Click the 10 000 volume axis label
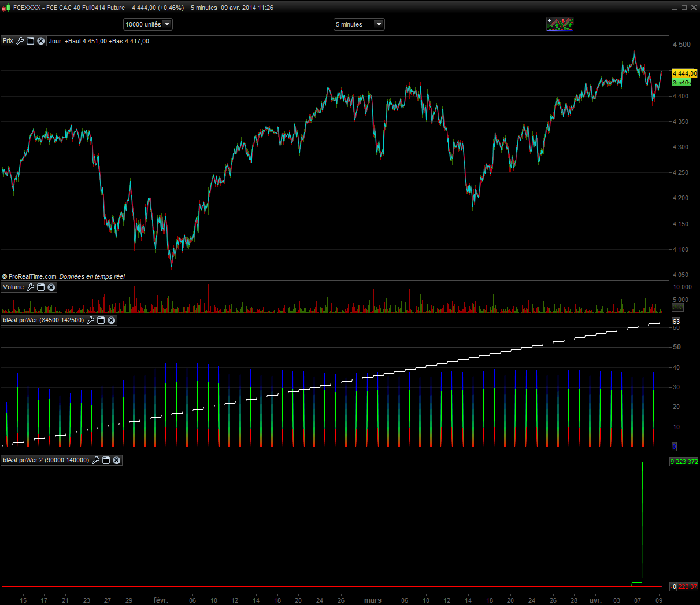Image resolution: width=700 pixels, height=605 pixels. [x=683, y=287]
